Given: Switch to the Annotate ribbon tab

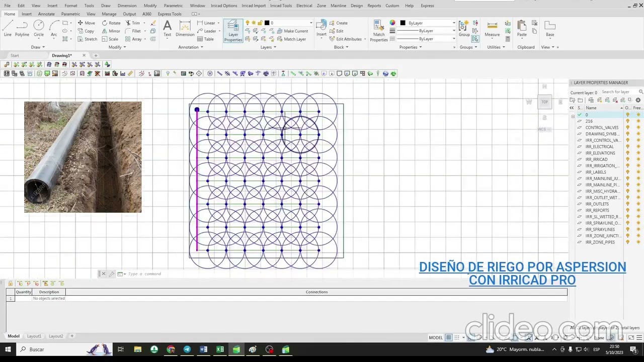Looking at the screenshot, I should click(46, 14).
